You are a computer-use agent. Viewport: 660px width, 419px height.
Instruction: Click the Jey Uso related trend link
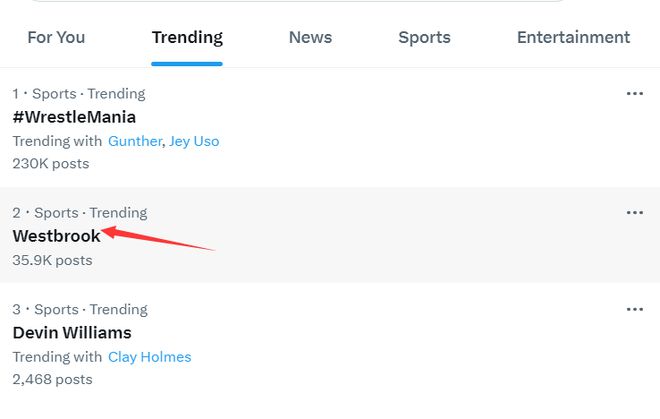click(x=194, y=141)
